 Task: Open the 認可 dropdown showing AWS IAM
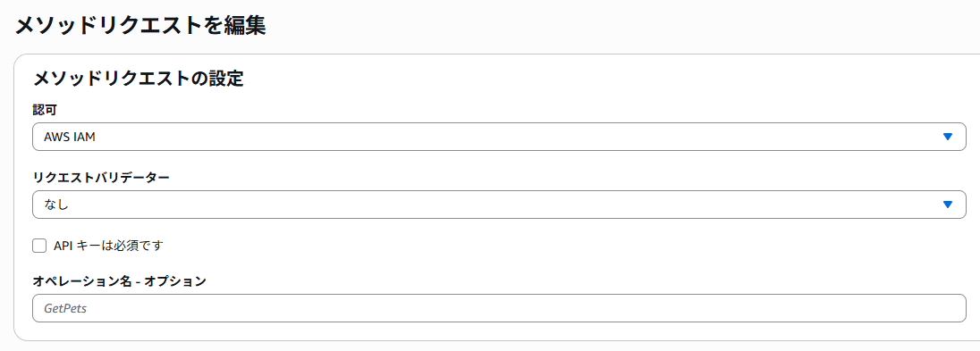pyautogui.click(x=499, y=137)
